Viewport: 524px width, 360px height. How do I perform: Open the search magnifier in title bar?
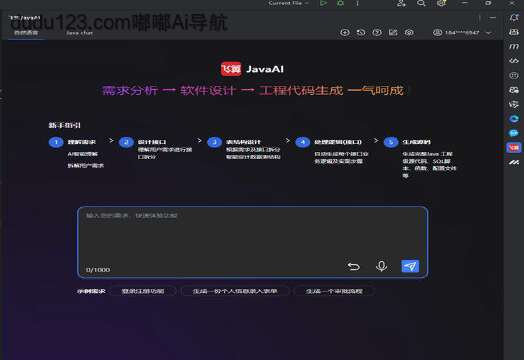click(421, 3)
